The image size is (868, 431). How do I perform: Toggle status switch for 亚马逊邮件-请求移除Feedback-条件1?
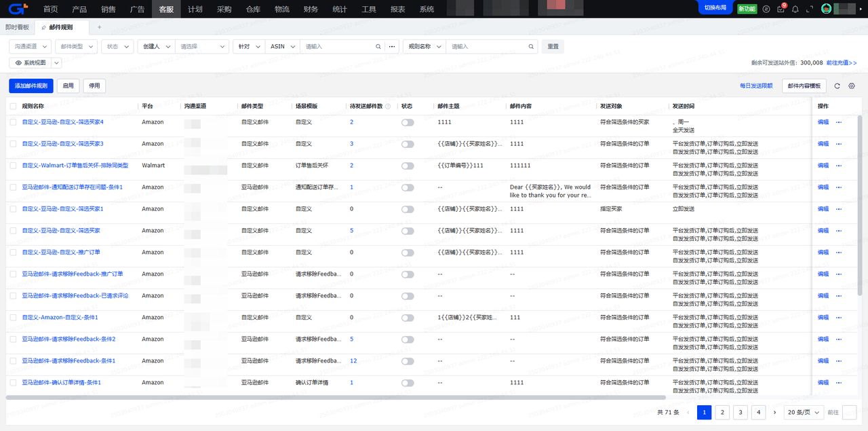point(408,361)
